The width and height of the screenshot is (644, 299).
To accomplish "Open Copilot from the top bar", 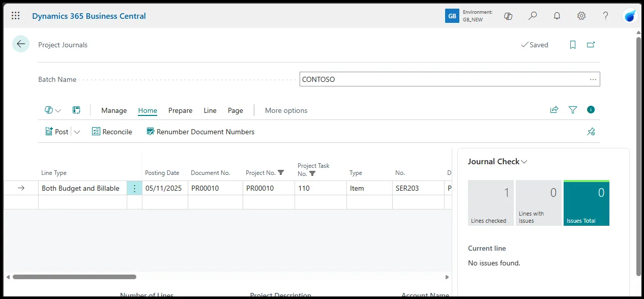I will click(x=508, y=16).
